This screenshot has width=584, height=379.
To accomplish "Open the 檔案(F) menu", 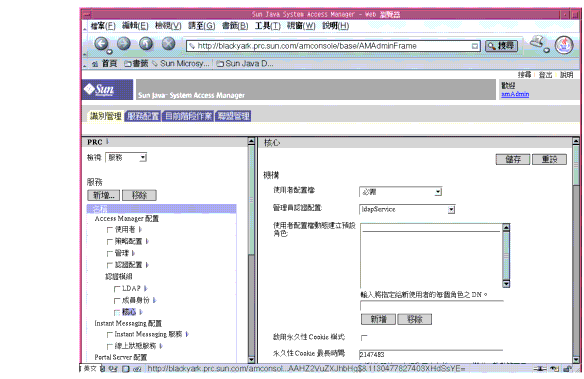I will pyautogui.click(x=103, y=26).
